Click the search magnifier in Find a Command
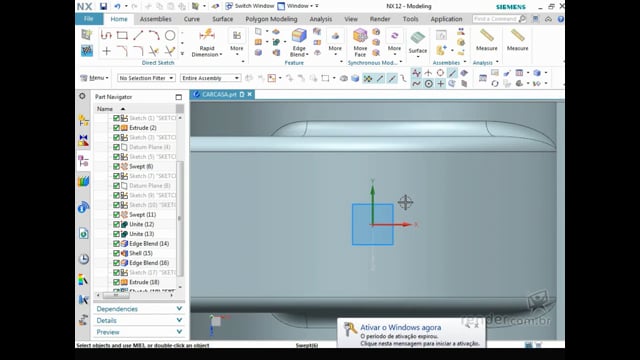640x360 pixels. click(x=522, y=19)
